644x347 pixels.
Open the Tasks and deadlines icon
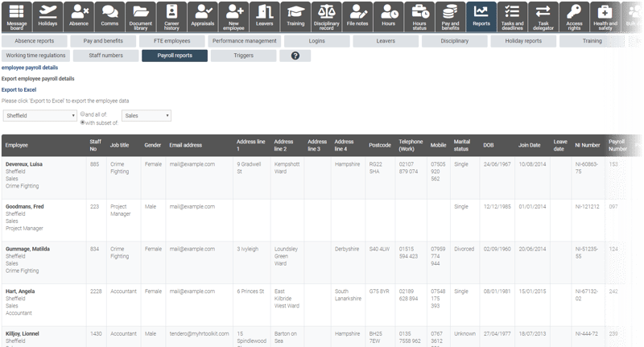pyautogui.click(x=512, y=17)
